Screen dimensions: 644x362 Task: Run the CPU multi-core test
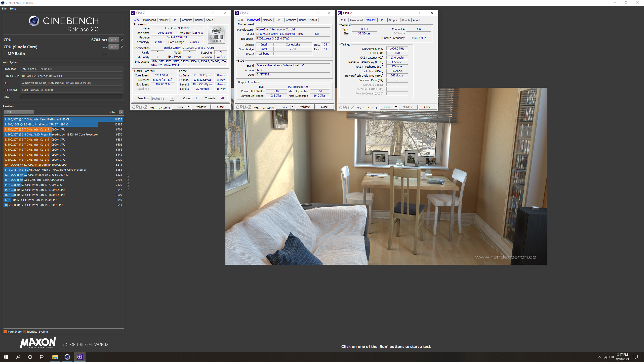point(114,40)
